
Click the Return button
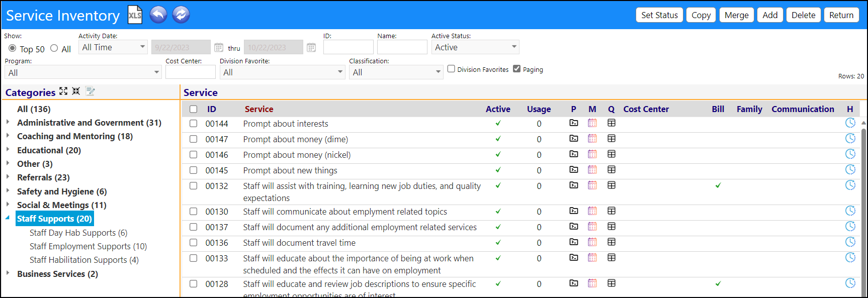841,15
